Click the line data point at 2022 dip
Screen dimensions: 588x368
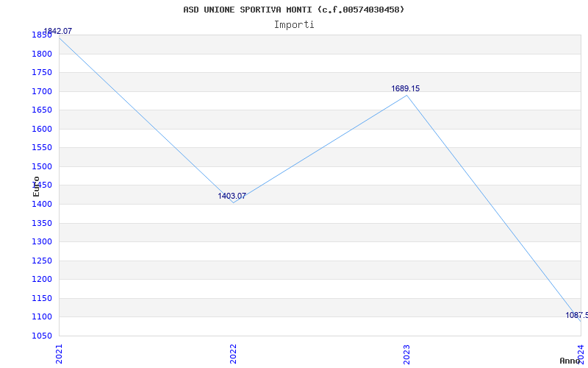pos(233,203)
